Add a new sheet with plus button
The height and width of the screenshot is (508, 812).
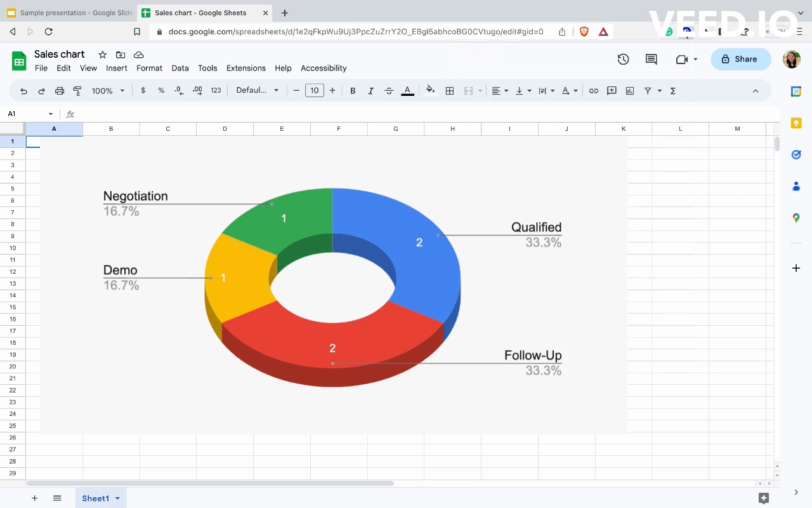34,498
